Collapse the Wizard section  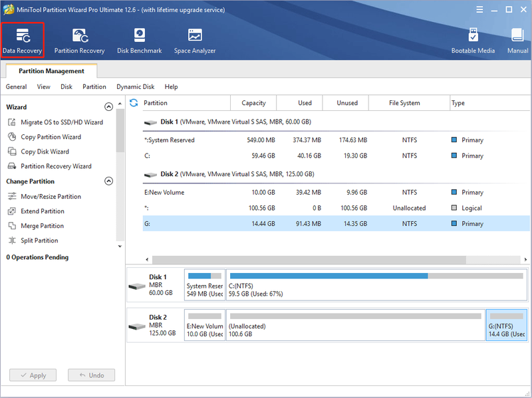click(x=108, y=107)
